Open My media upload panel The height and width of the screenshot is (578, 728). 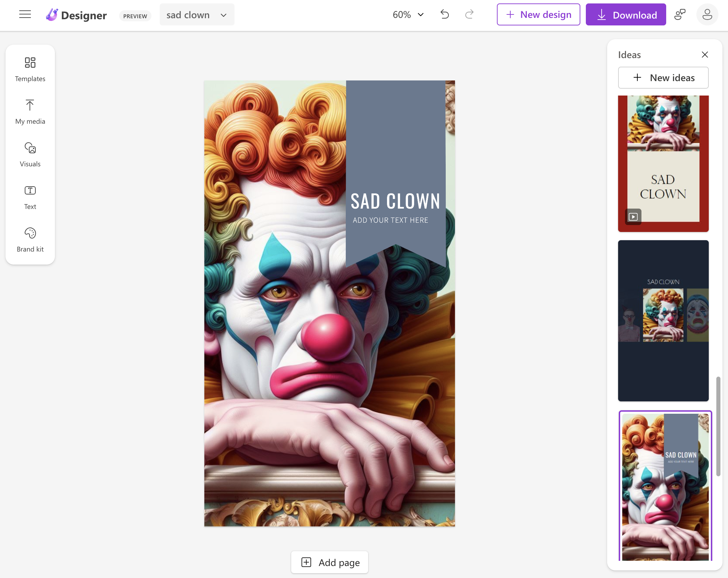coord(30,112)
